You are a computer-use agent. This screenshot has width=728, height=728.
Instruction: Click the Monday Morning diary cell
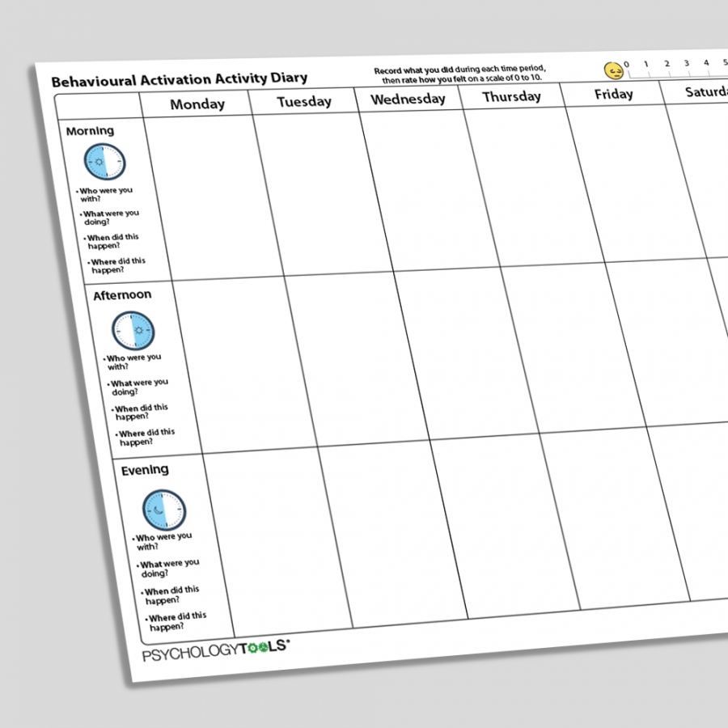point(212,196)
